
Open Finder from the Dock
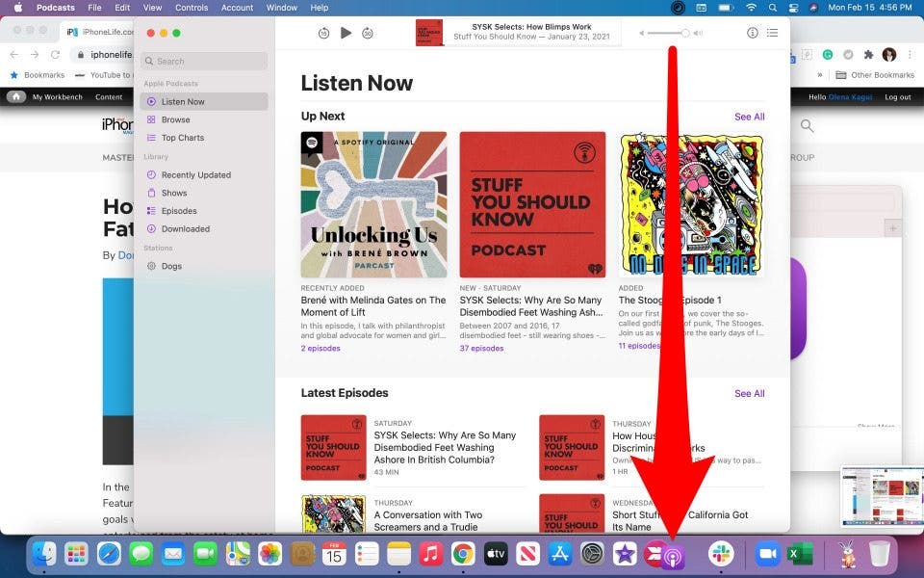coord(44,554)
